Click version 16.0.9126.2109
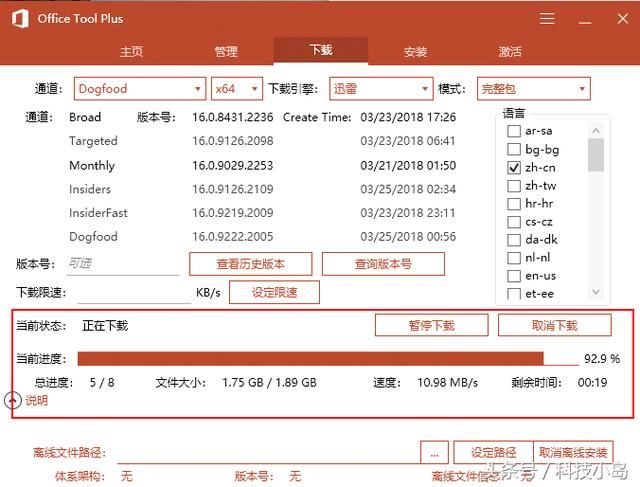640x487 pixels. tap(233, 189)
